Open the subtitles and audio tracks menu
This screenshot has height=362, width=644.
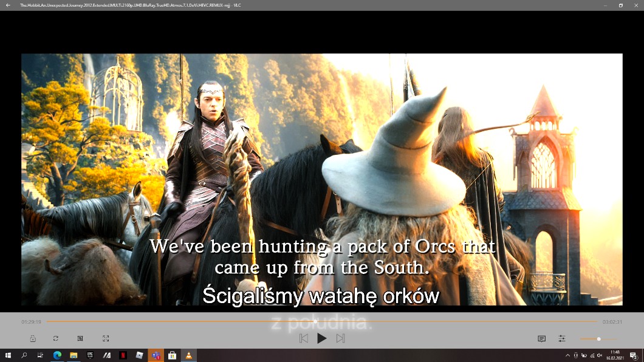541,338
